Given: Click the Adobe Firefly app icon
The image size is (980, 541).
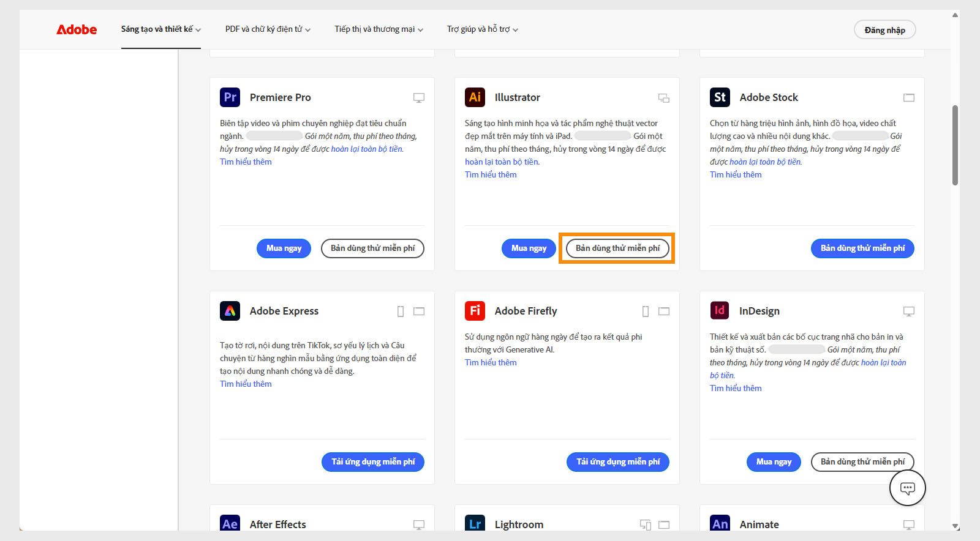Looking at the screenshot, I should tap(475, 311).
